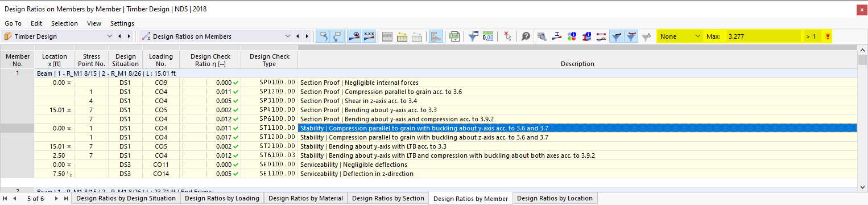The image size is (868, 205).
Task: Select the Design Ratios by Member tab
Action: [470, 199]
